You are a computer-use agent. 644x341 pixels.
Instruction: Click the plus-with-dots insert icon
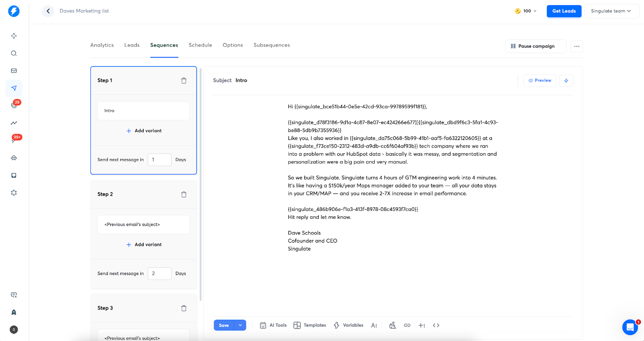[421, 325]
